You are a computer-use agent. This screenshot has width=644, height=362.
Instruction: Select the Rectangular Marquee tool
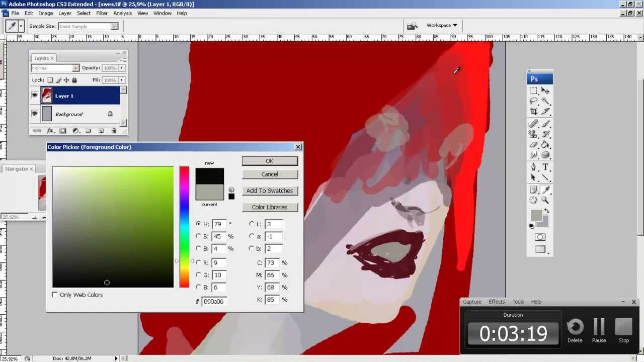click(533, 91)
